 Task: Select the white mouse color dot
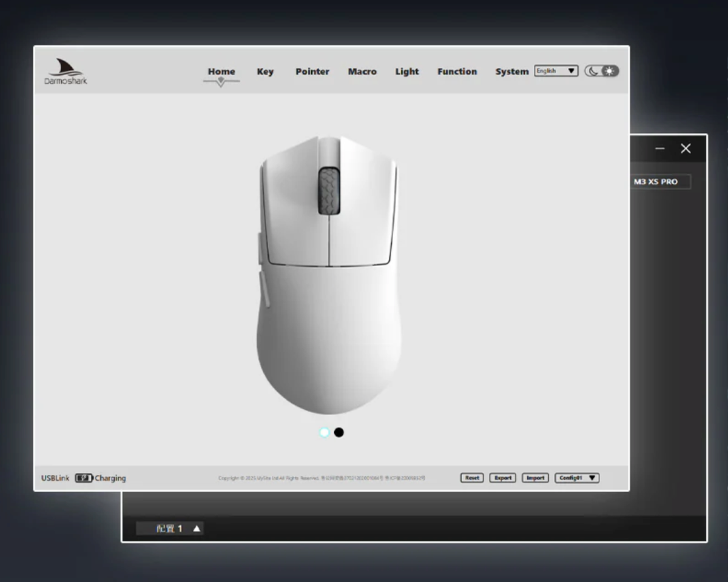[325, 432]
